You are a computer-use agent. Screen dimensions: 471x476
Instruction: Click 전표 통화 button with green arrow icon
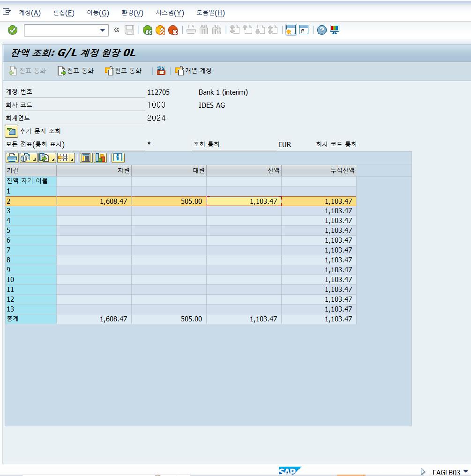[x=75, y=71]
